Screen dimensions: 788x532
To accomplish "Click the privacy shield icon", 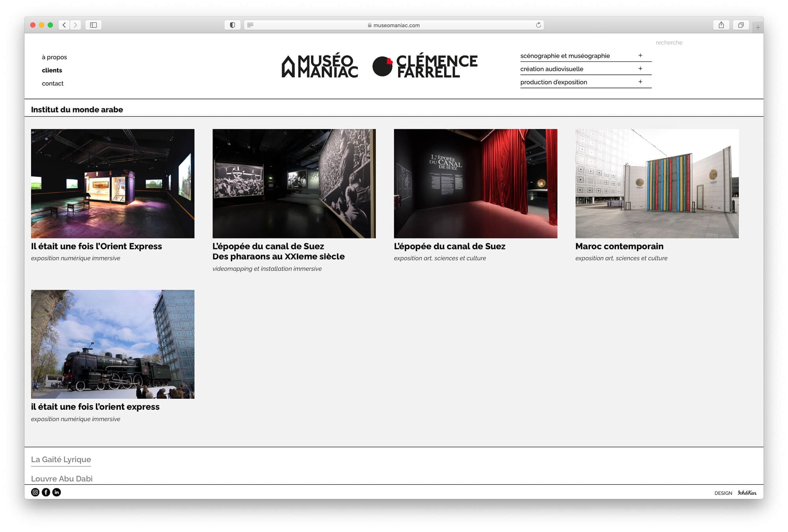I will (x=232, y=25).
